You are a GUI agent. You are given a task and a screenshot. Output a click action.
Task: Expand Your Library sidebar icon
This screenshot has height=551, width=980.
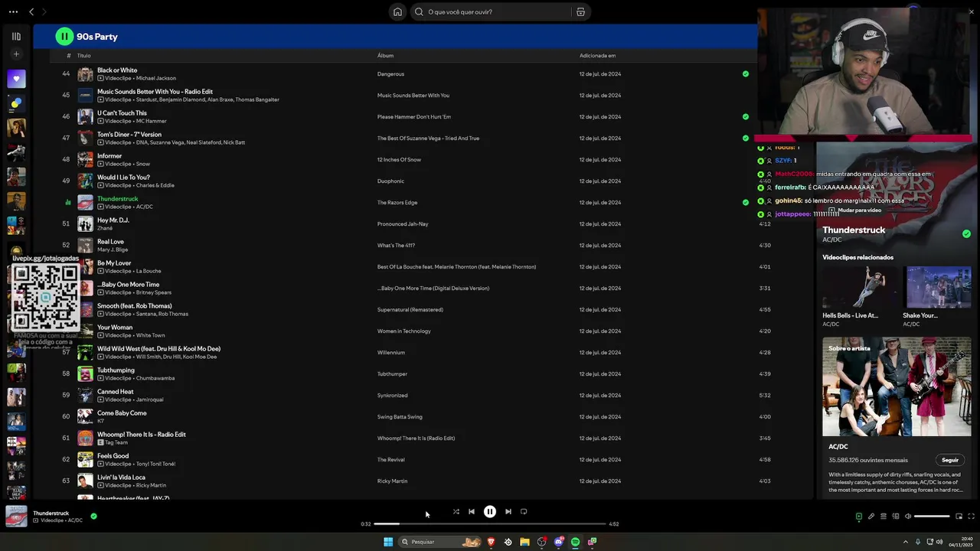click(x=16, y=36)
